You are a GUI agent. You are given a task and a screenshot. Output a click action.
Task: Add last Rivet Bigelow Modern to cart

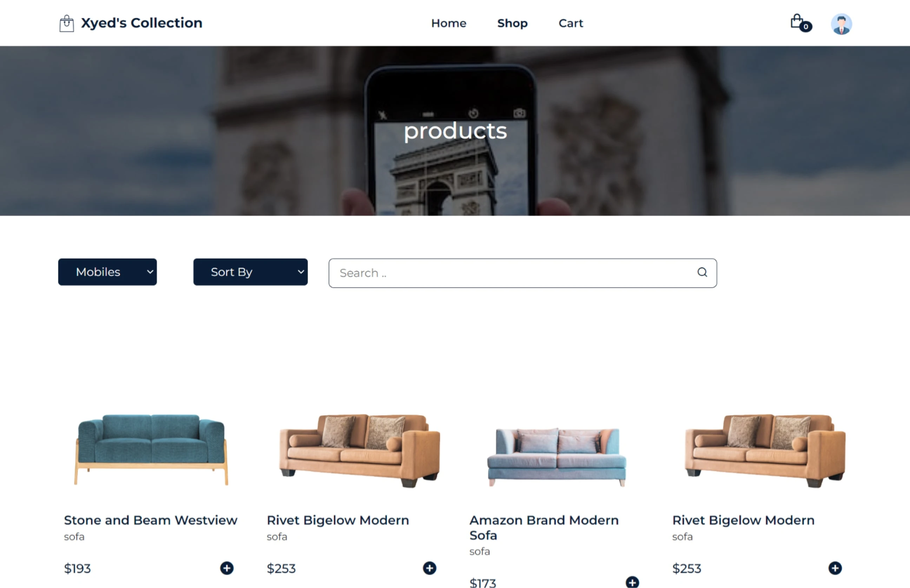835,568
